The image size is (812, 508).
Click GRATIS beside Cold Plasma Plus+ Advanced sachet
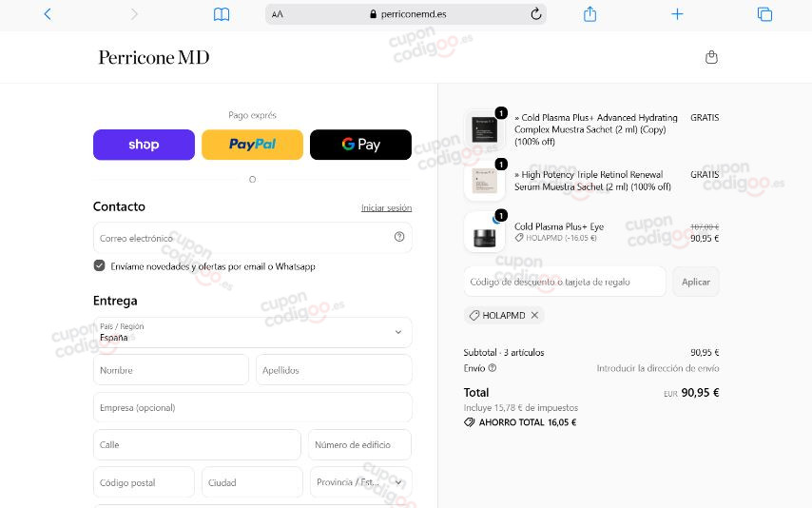coord(705,118)
